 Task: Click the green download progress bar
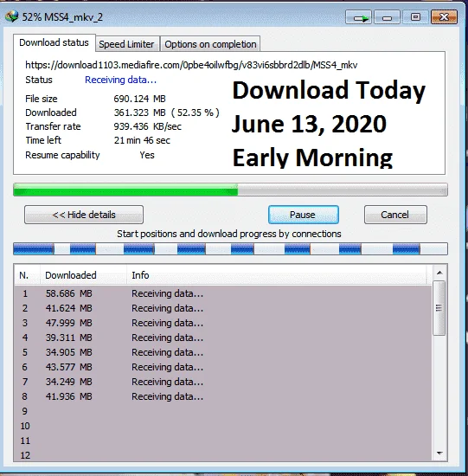coord(230,190)
